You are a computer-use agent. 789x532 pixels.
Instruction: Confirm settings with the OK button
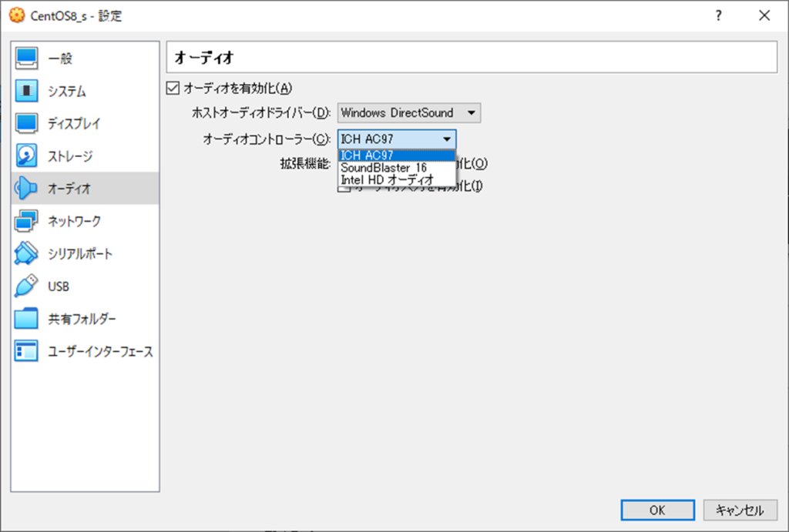(x=658, y=510)
